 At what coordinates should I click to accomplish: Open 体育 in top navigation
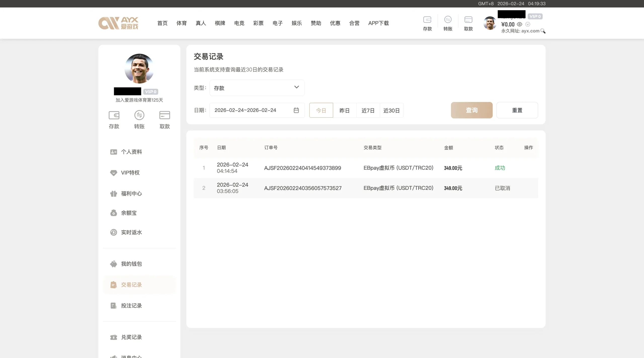[x=181, y=23]
